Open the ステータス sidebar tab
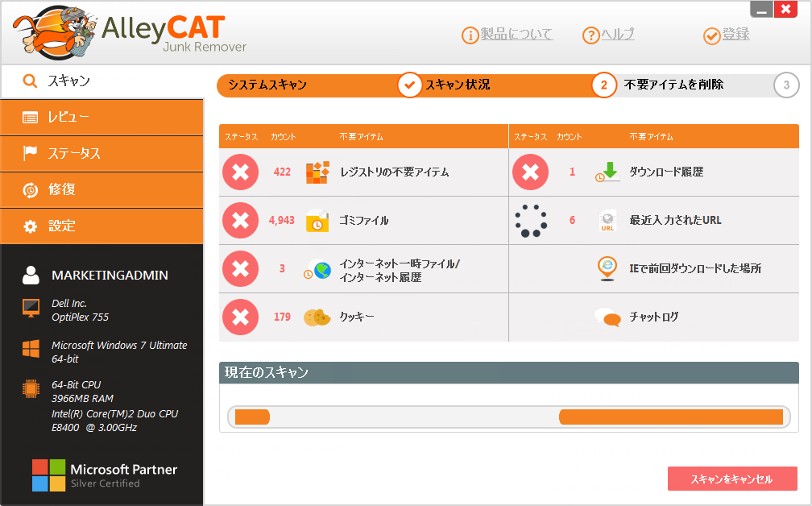 (102, 154)
